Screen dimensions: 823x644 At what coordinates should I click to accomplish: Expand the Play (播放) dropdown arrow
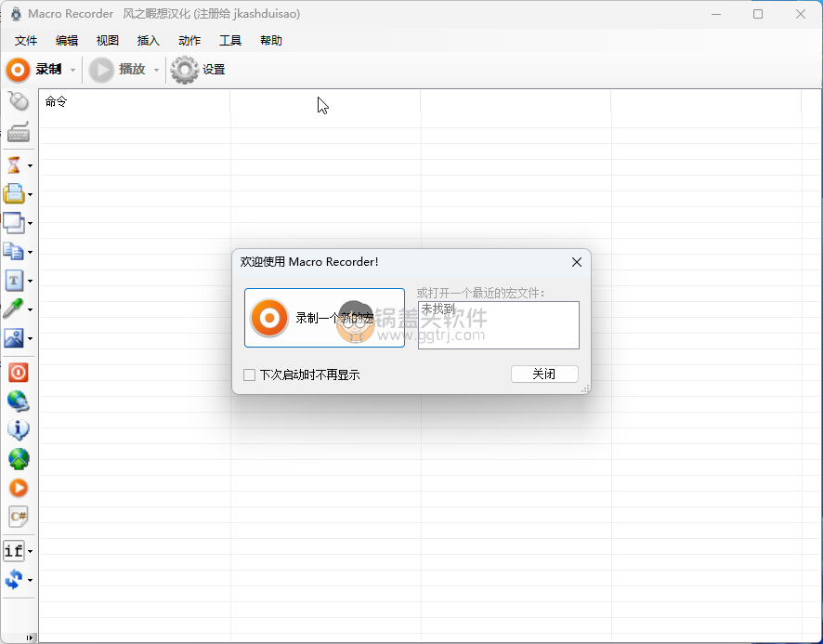[x=156, y=70]
